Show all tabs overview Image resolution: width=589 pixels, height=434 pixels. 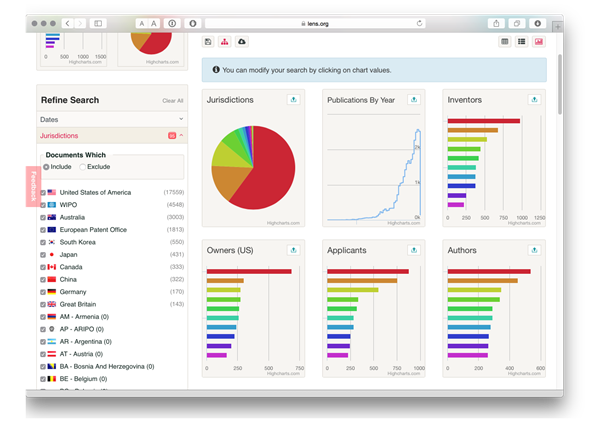coord(517,23)
